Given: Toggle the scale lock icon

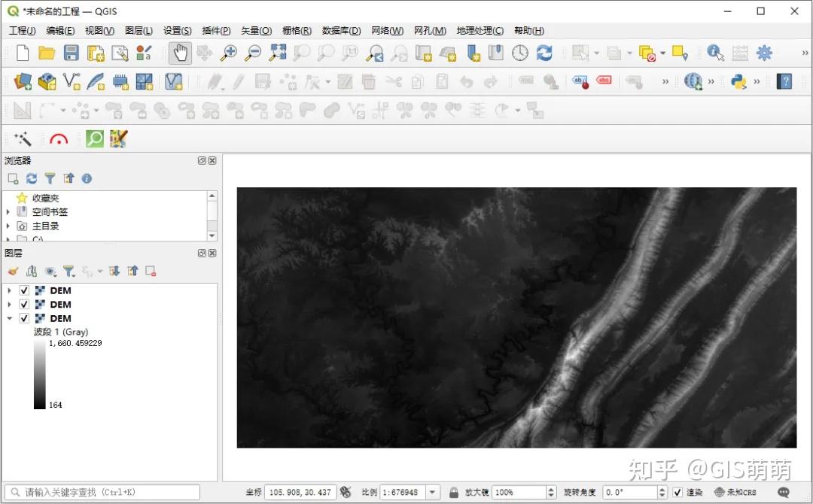Looking at the screenshot, I should [x=454, y=492].
